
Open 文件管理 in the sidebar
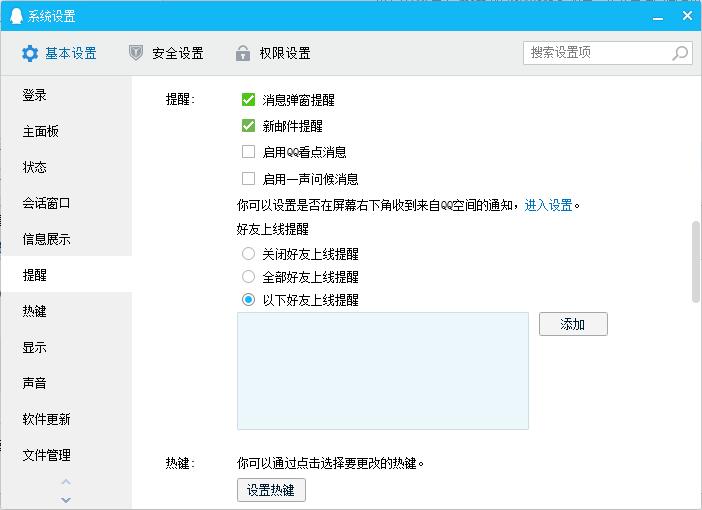(x=66, y=455)
